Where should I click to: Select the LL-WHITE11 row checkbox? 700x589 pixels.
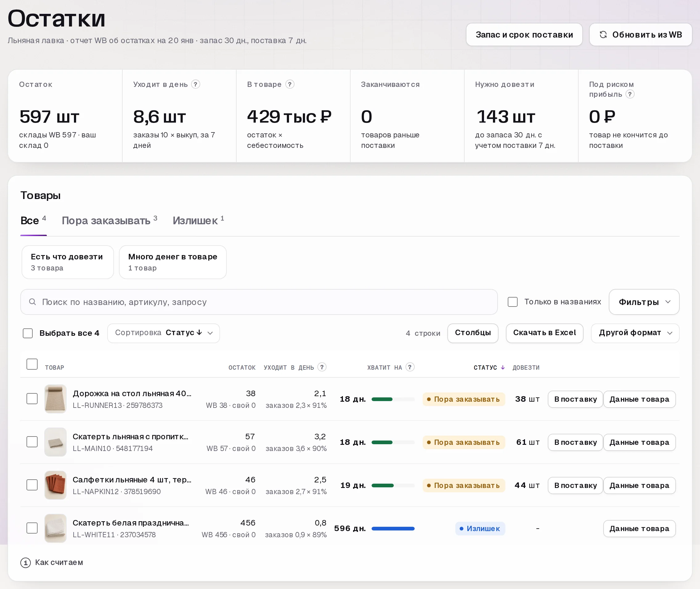pos(32,528)
